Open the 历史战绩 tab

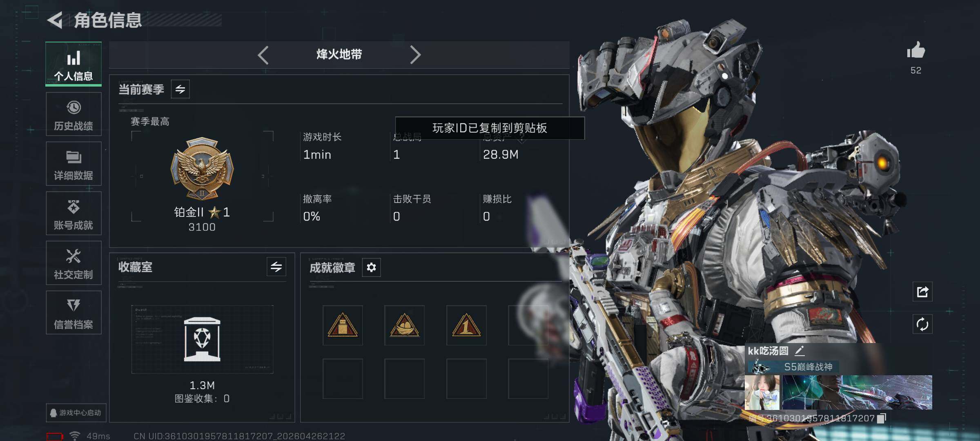[x=73, y=114]
